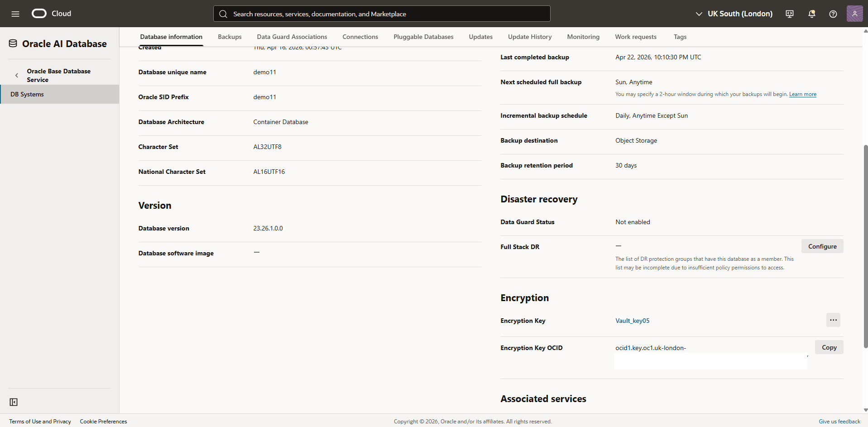The image size is (868, 427).
Task: Click the search magnifier icon
Action: pos(223,14)
